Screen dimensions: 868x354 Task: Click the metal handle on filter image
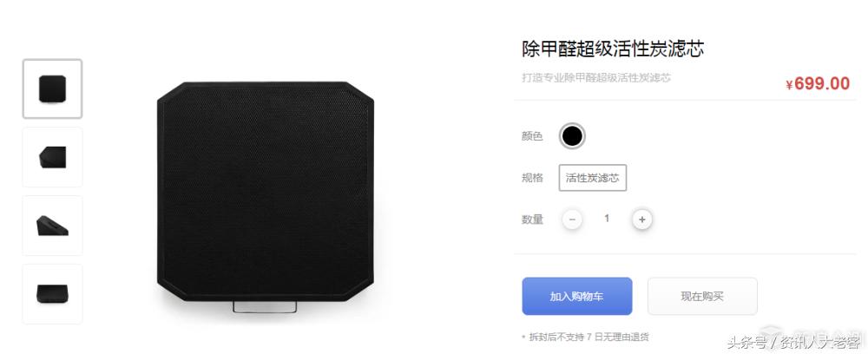265,306
